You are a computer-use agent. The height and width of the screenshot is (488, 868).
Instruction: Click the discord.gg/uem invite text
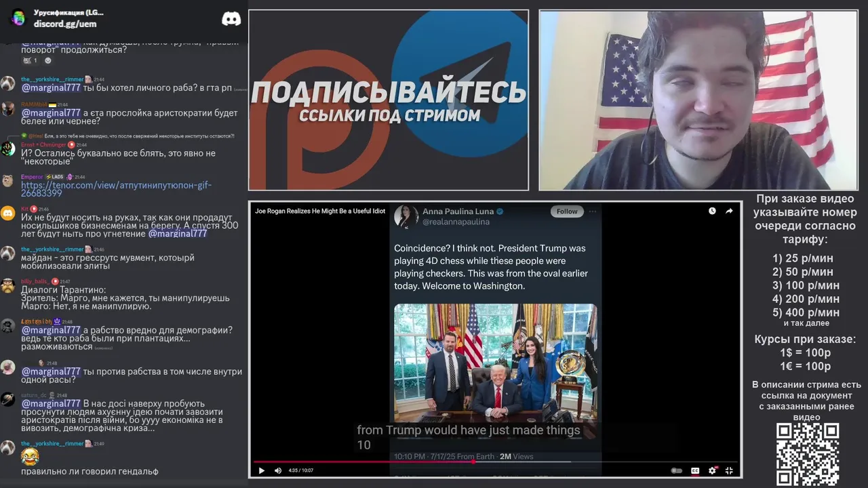65,24
